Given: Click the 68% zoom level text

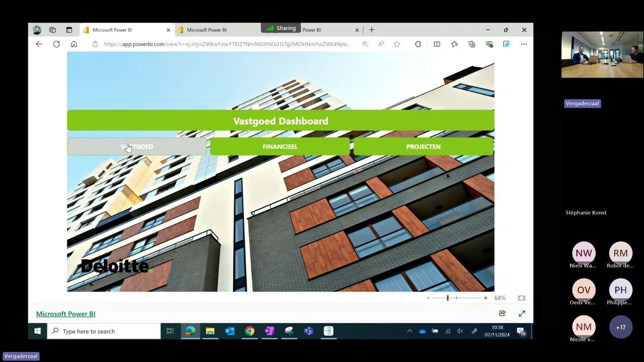Looking at the screenshot, I should click(x=500, y=298).
